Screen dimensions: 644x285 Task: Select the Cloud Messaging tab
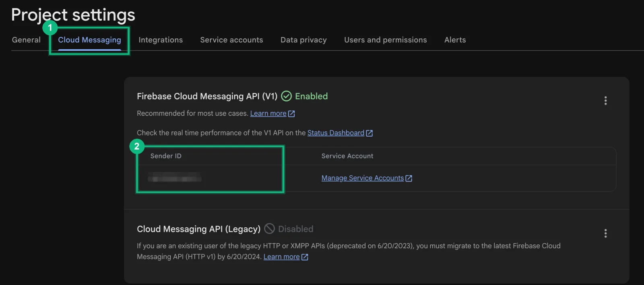click(x=89, y=40)
